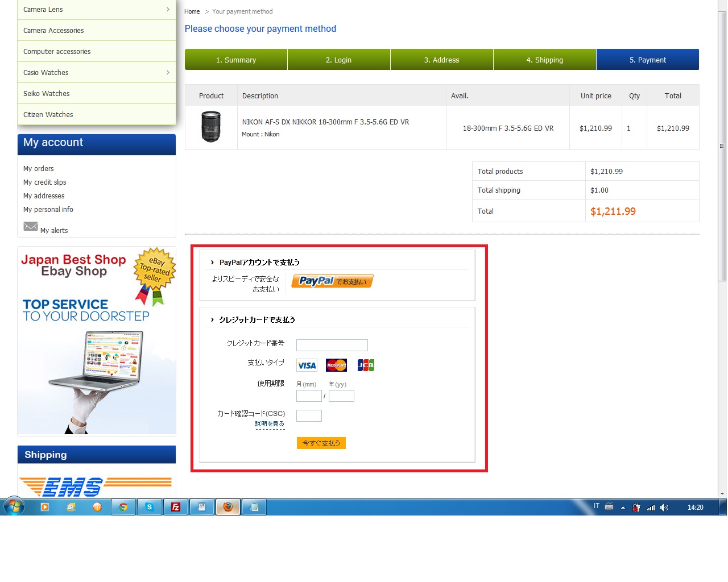Viewport: 728px width, 582px height.
Task: Open the Notepad window in the taskbar
Action: coord(254,507)
